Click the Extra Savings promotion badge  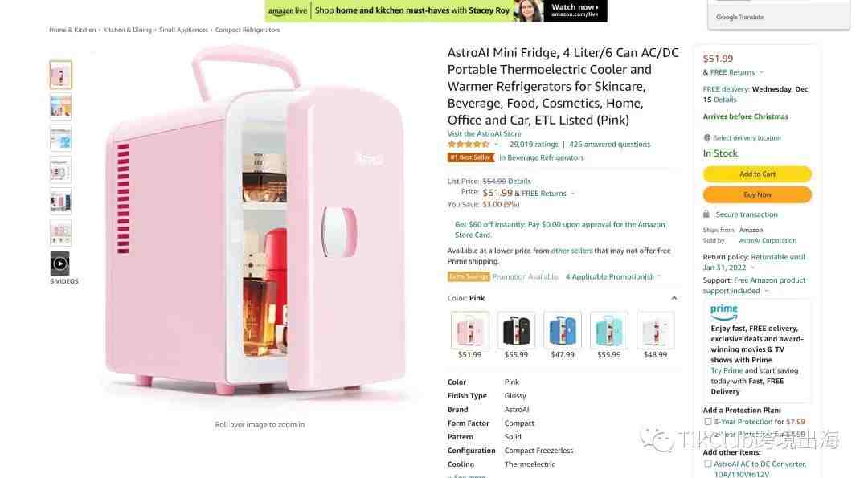coord(469,276)
